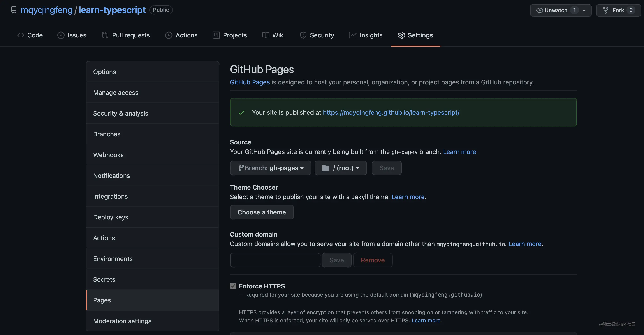Click the Choose a theme button

coord(262,212)
